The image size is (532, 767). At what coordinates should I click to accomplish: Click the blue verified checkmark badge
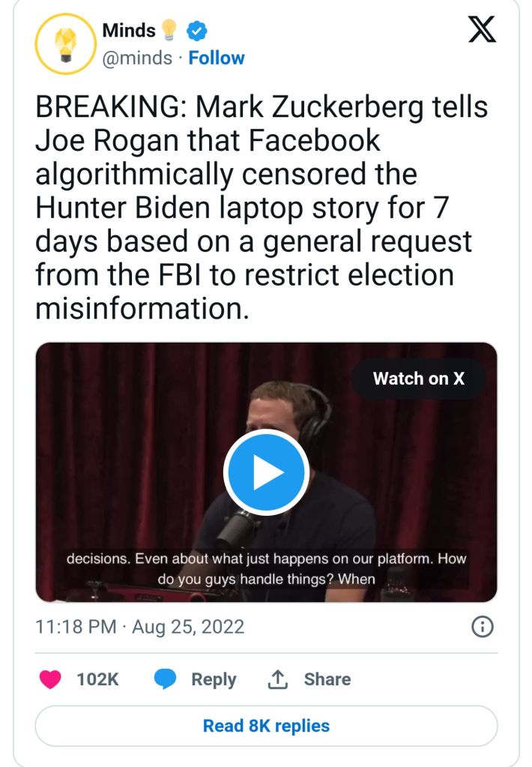point(197,31)
